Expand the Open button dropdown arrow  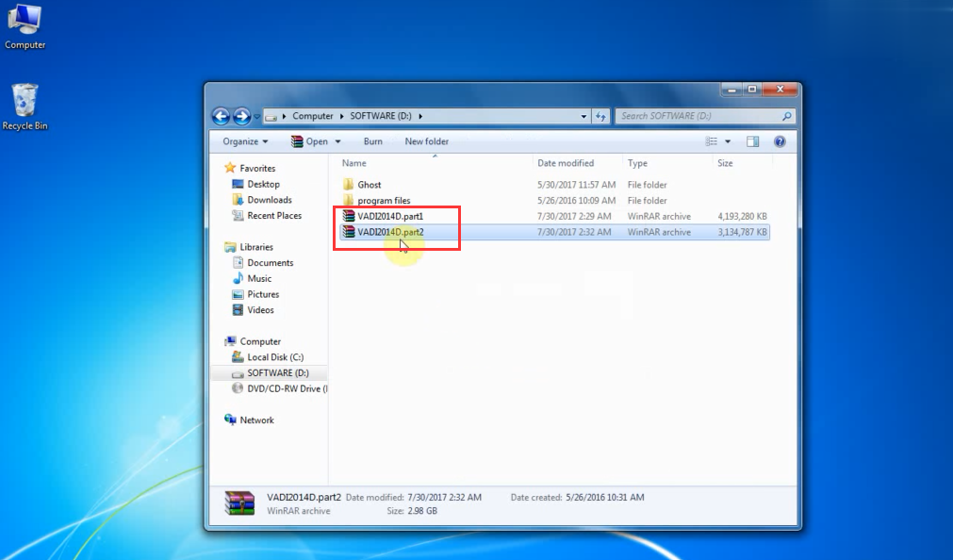click(x=337, y=141)
